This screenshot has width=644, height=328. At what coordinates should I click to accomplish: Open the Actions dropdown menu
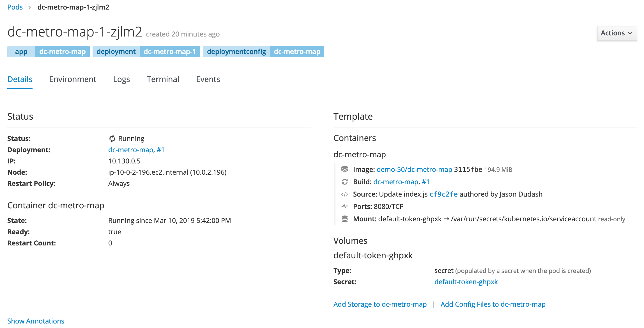pos(617,33)
